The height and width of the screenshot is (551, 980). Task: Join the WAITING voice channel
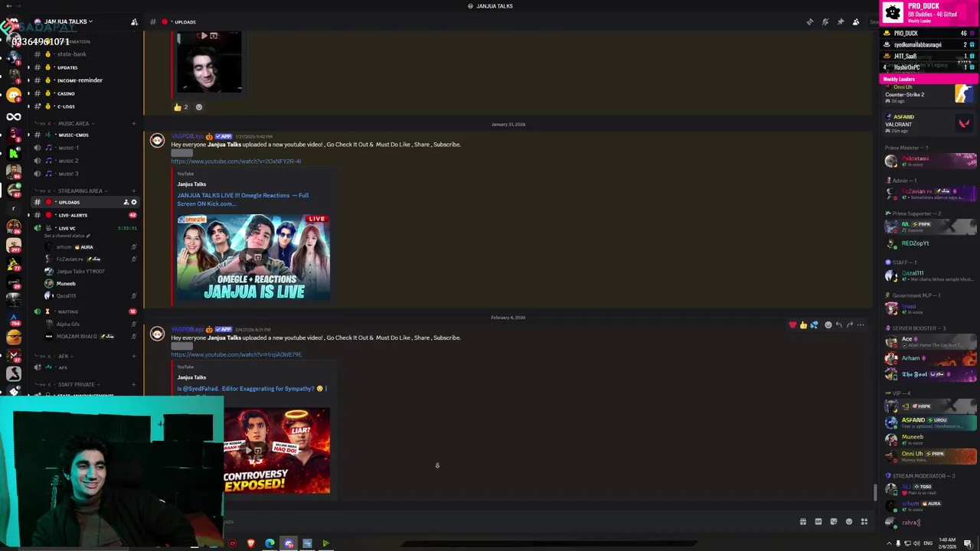pyautogui.click(x=67, y=311)
